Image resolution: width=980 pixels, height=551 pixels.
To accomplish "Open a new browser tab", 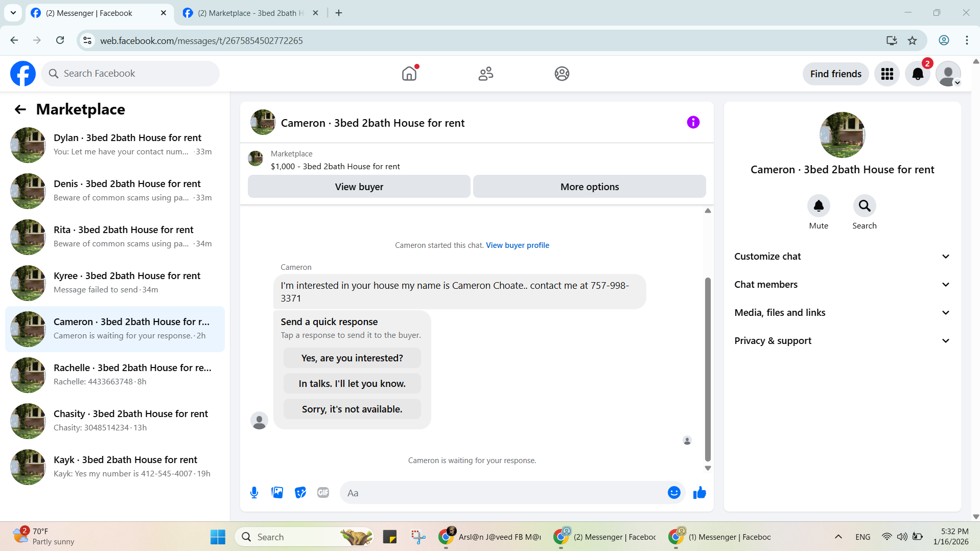I will (339, 13).
